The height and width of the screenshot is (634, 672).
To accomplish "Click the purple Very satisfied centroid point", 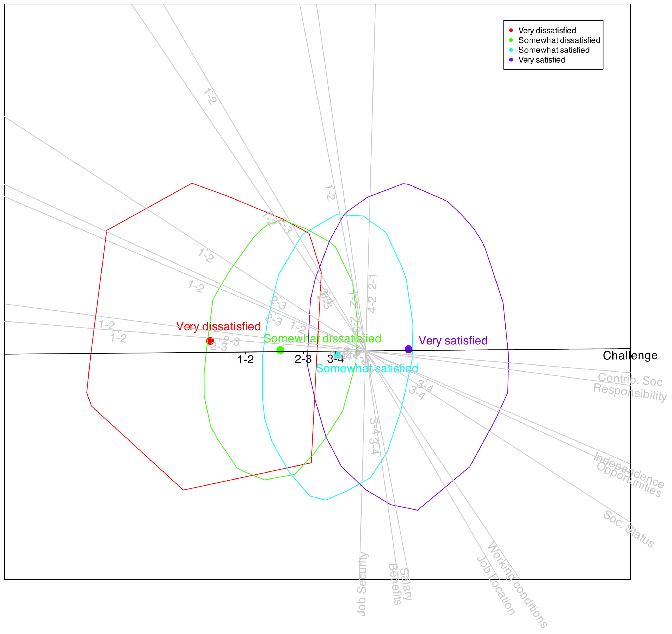I will click(408, 349).
